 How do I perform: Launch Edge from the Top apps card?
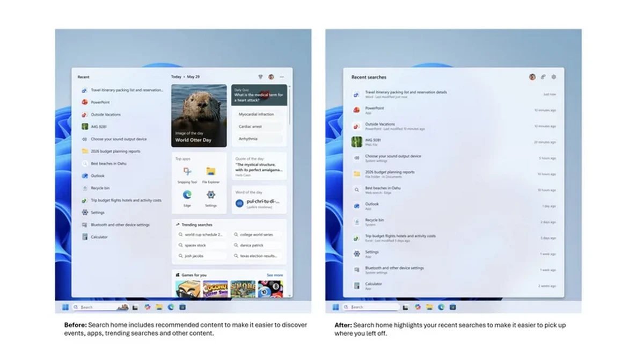[187, 198]
